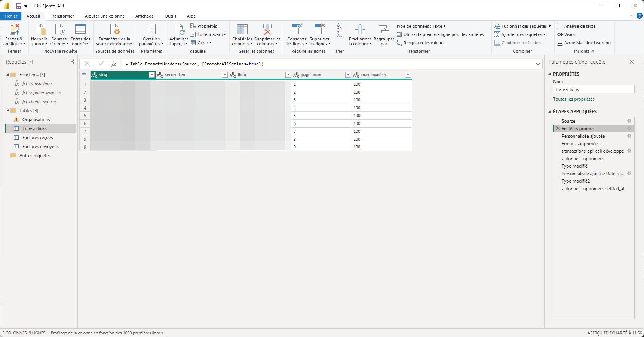Open Propriétés in the Requête group
Viewport: 644px width, 337px height.
[204, 26]
